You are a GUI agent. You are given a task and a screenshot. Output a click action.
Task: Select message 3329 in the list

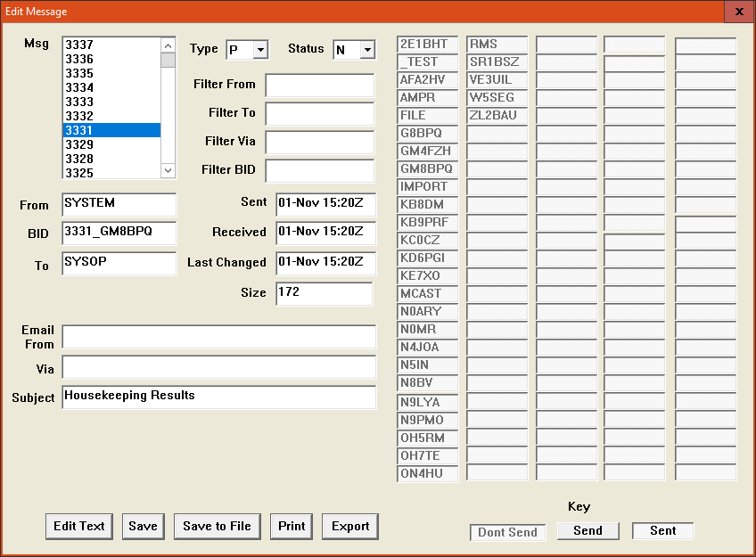tap(111, 144)
